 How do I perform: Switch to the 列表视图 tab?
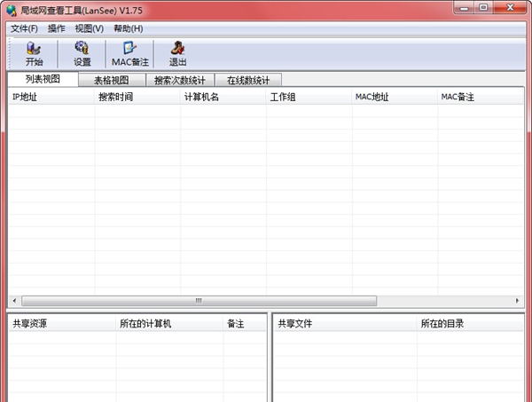coord(43,79)
